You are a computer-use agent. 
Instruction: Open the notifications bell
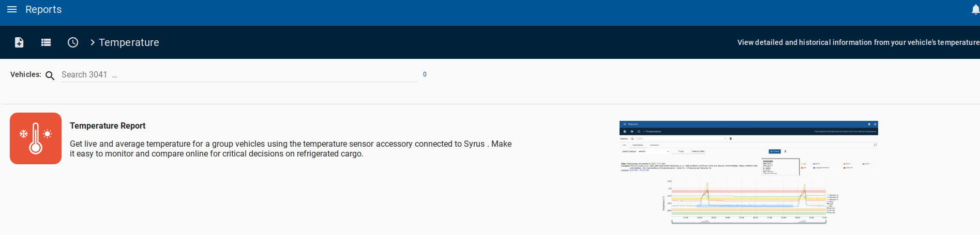975,10
